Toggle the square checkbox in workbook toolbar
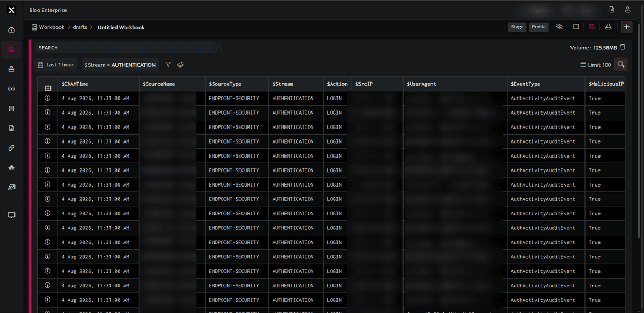644x313 pixels. 576,27
